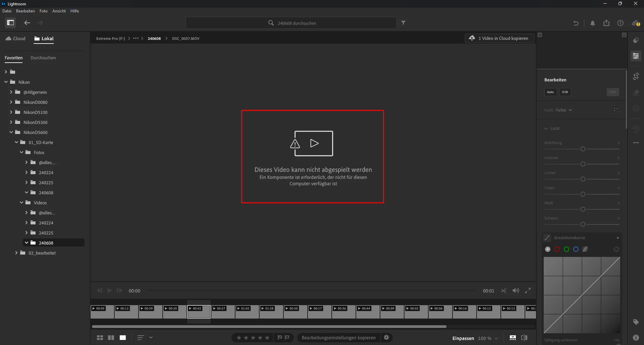Open the share export icon
This screenshot has height=345, width=644.
point(606,23)
